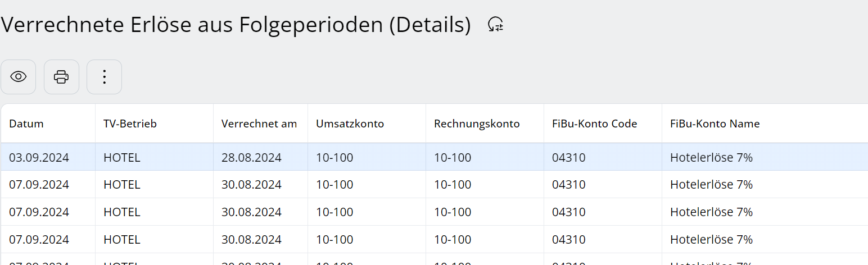The height and width of the screenshot is (265, 868).
Task: Sort by the Umsatzkonto column header
Action: pos(350,124)
